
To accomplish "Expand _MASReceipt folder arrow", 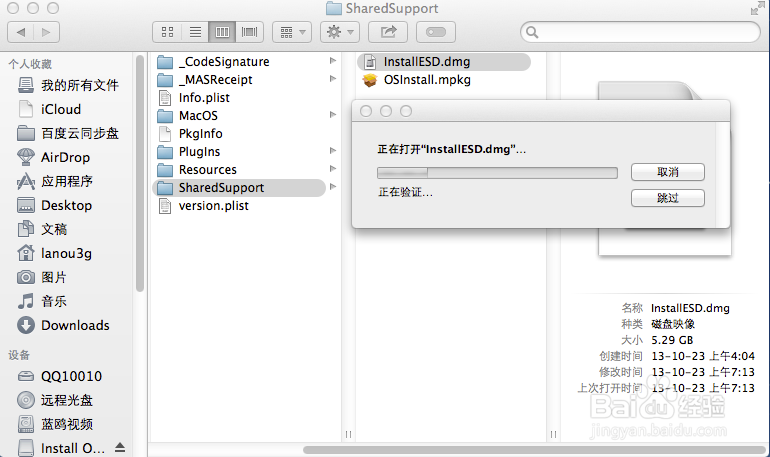I will point(332,79).
